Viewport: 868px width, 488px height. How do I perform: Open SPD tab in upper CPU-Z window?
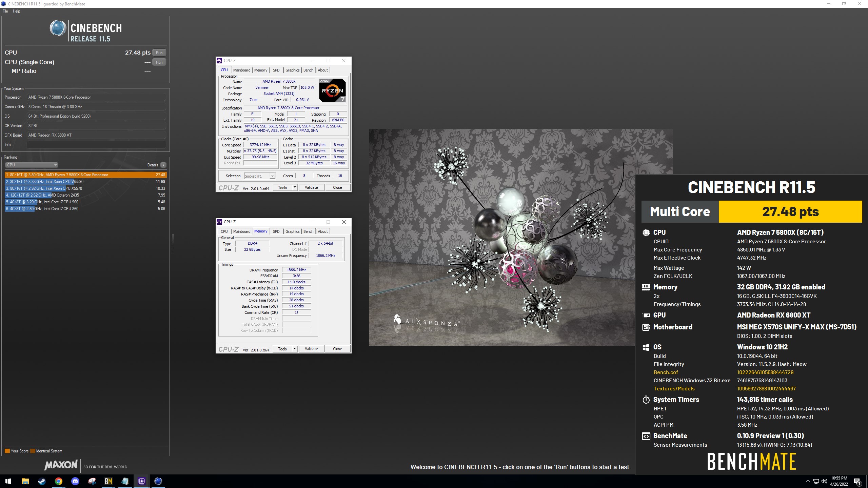276,70
